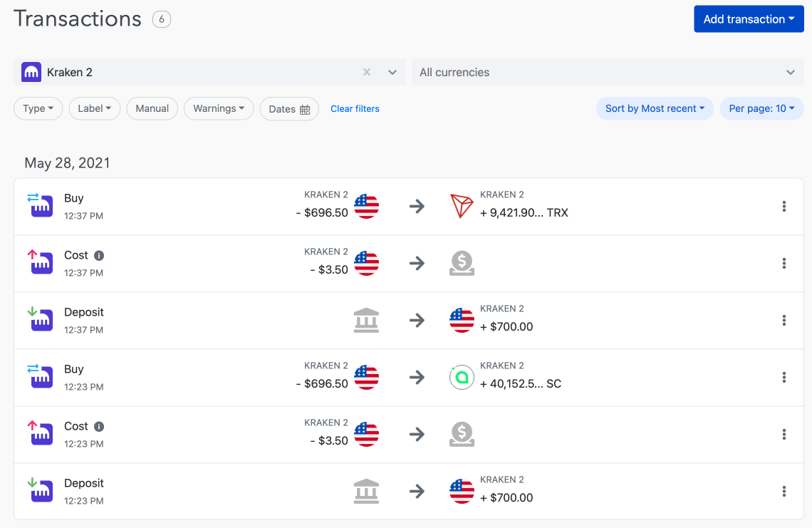
Task: Click the USD flag on 12:37 PM Deposit
Action: point(462,320)
